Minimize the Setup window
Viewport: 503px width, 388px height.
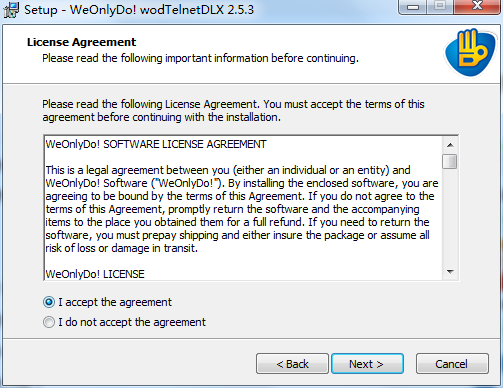pos(413,7)
